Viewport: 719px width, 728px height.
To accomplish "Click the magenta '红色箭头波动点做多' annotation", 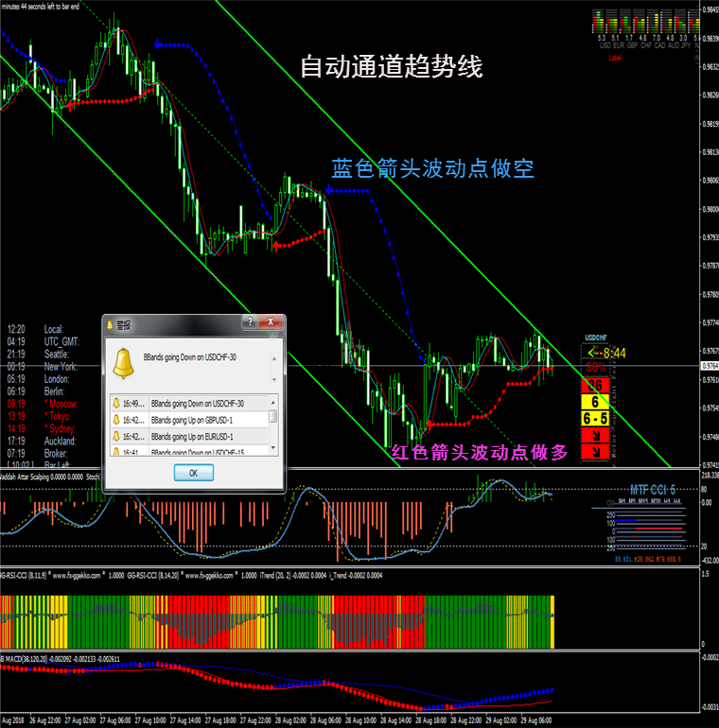I will pos(480,452).
